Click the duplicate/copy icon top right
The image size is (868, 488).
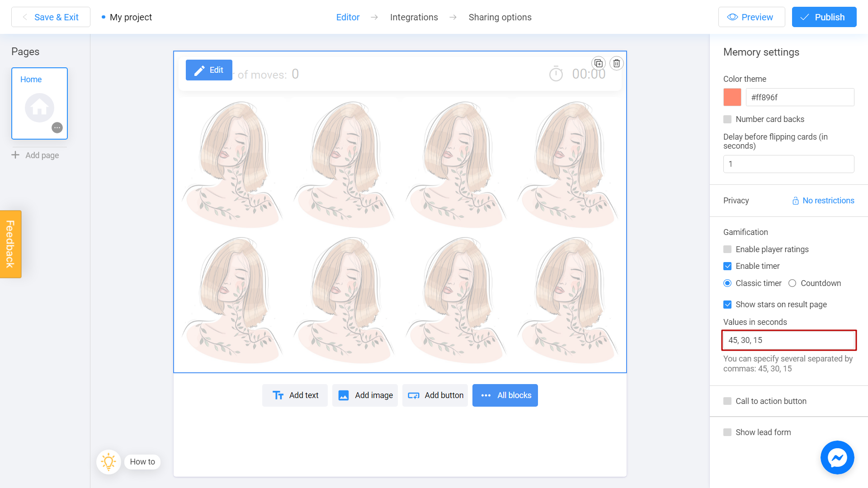pyautogui.click(x=599, y=63)
